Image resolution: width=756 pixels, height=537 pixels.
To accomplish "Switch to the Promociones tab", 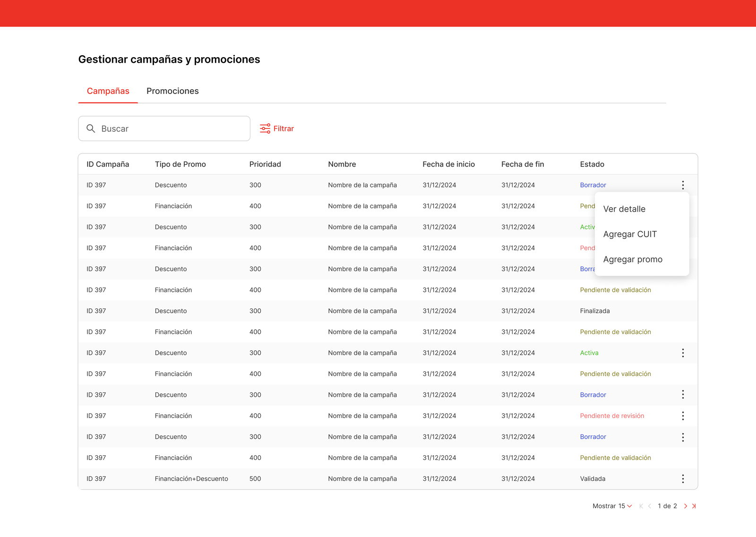I will click(x=172, y=91).
